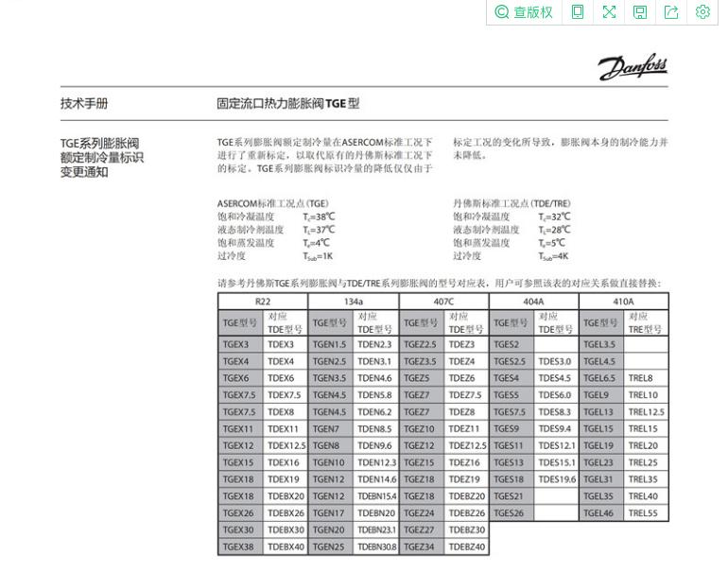Select the title 固定流口热力膨胀阀 TGE 型
The height and width of the screenshot is (572, 728).
coord(287,103)
